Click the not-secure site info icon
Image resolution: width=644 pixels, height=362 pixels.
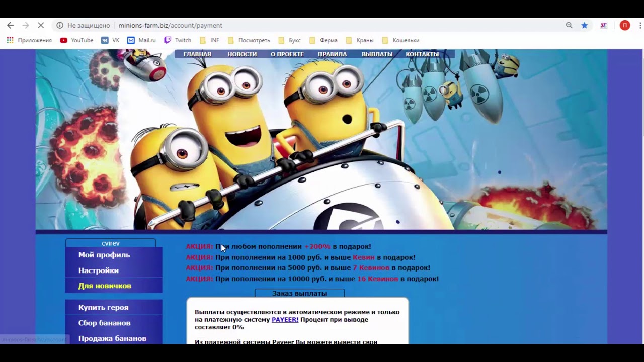pos(60,25)
